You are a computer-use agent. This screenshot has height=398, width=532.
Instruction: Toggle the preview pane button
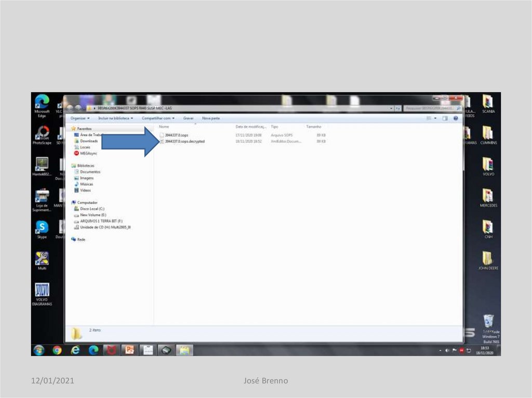(445, 118)
